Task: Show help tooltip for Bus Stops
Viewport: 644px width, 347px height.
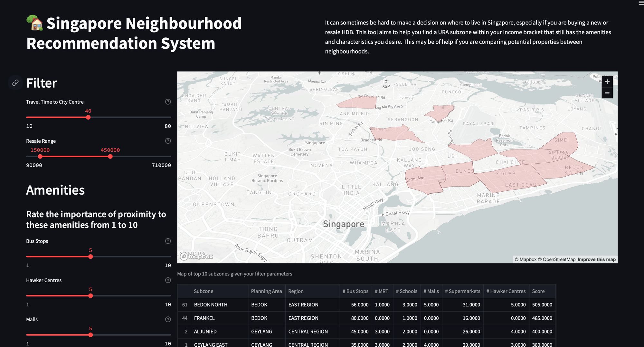Action: tap(168, 241)
